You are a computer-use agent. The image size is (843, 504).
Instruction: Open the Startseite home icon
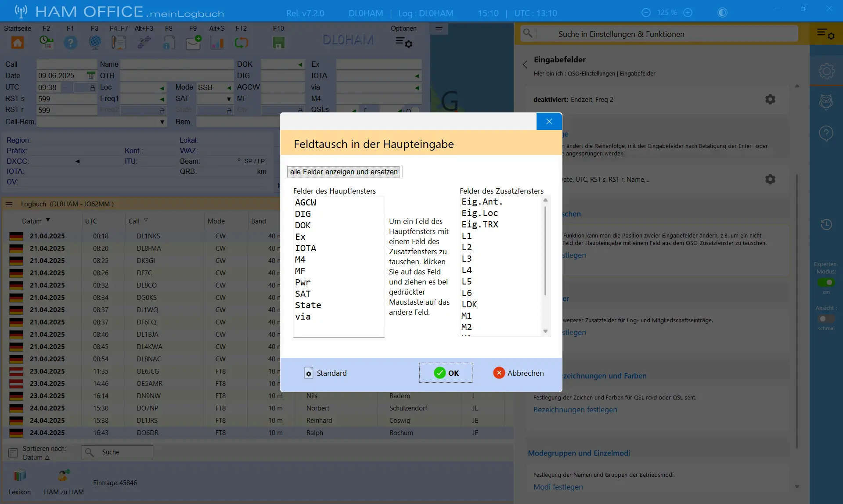18,43
